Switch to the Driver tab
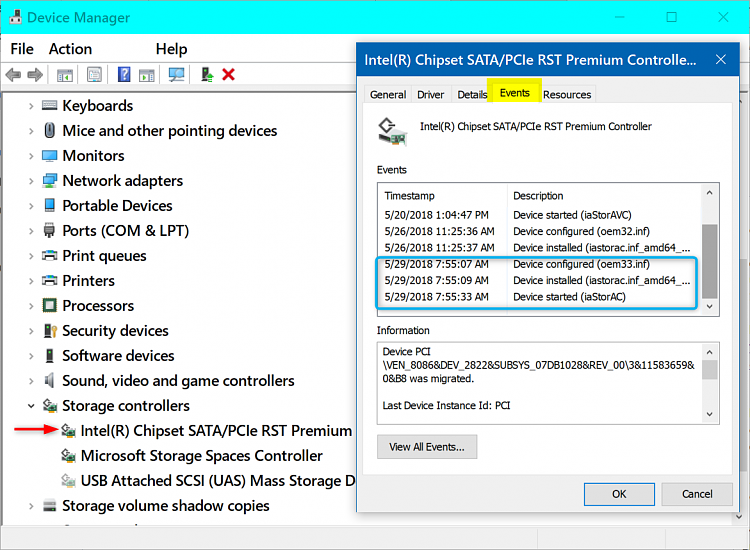 (x=430, y=95)
